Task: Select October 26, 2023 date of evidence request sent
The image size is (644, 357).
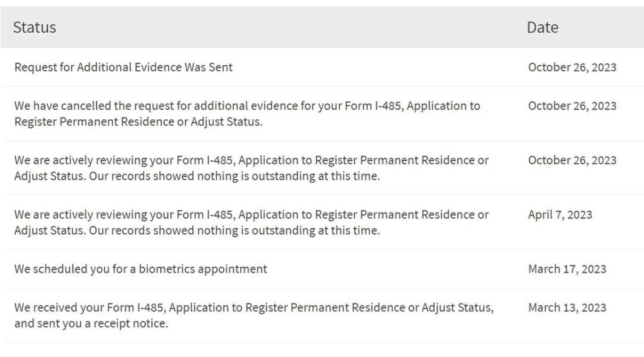Action: (572, 67)
